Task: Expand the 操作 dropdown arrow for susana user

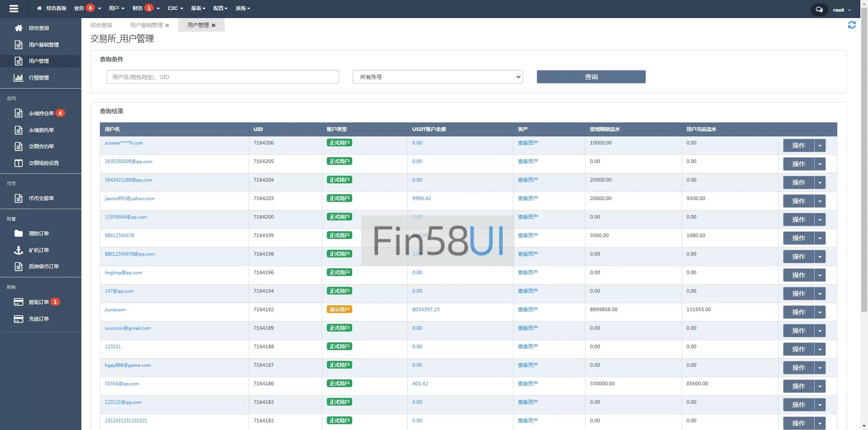Action: coord(820,146)
